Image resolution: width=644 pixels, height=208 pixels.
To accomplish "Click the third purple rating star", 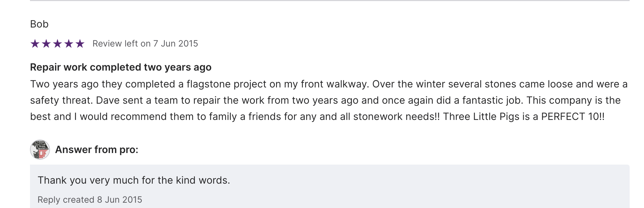I will [57, 44].
